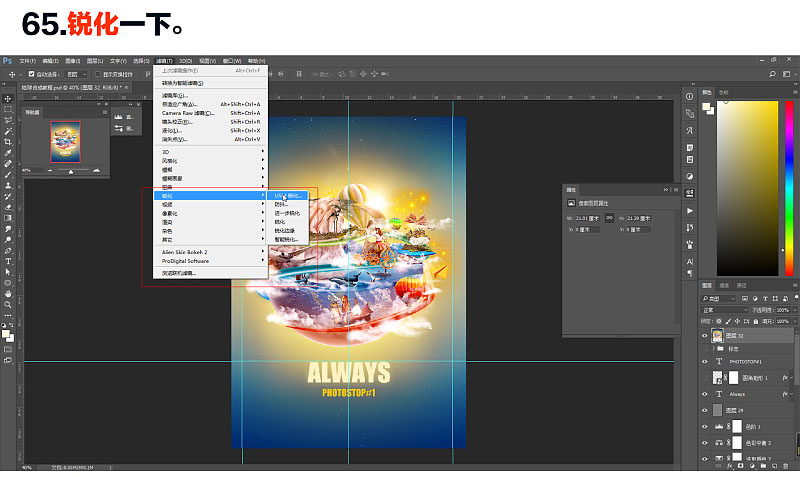This screenshot has width=800, height=477.
Task: Open the 文件(F) menu
Action: (x=28, y=61)
